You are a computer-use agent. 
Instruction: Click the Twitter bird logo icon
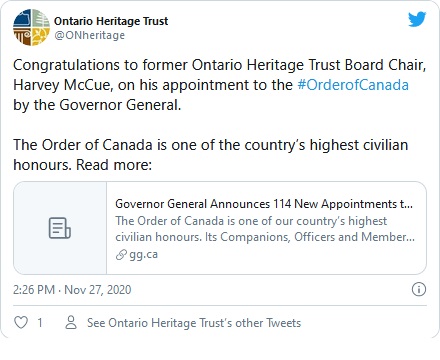point(417,19)
